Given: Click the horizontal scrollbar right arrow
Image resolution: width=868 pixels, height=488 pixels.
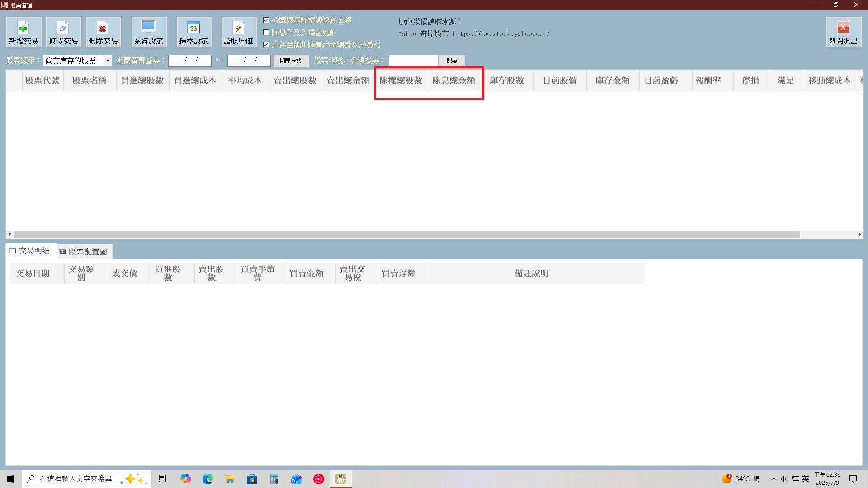Looking at the screenshot, I should pyautogui.click(x=859, y=235).
